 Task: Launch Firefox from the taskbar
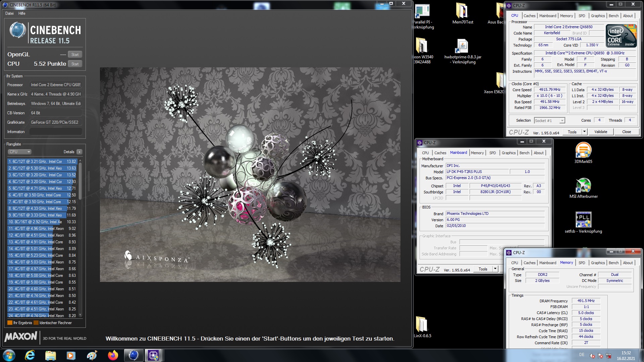click(x=113, y=355)
